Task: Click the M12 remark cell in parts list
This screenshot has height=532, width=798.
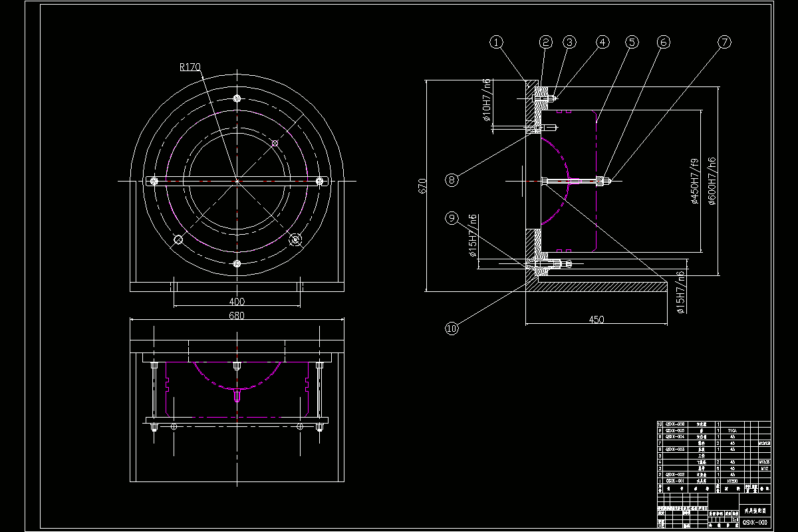Action: (x=764, y=468)
